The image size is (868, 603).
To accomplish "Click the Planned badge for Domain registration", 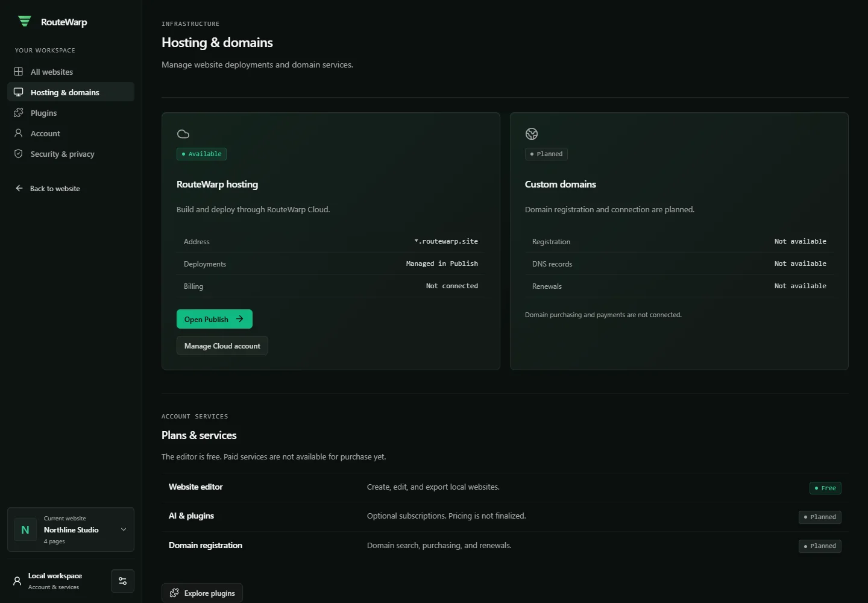I will (820, 546).
